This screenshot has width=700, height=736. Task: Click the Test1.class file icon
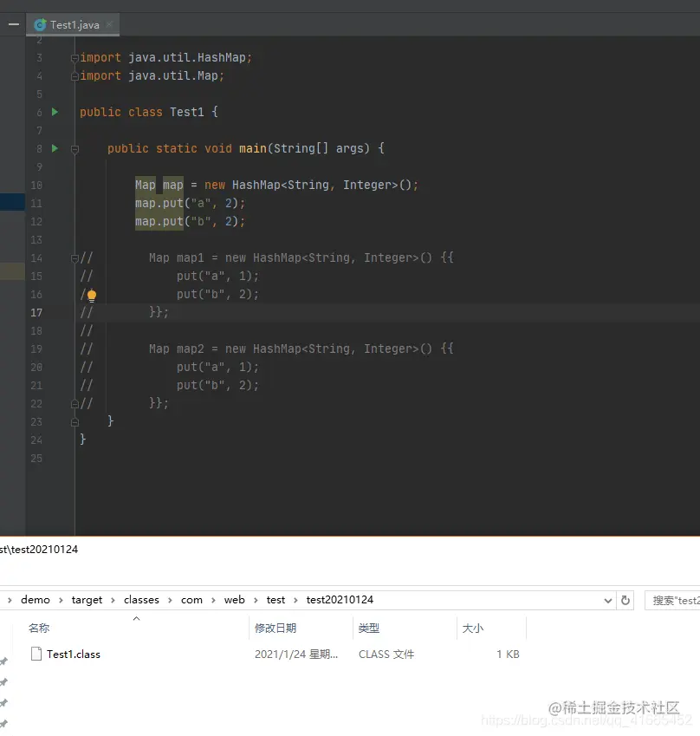36,654
